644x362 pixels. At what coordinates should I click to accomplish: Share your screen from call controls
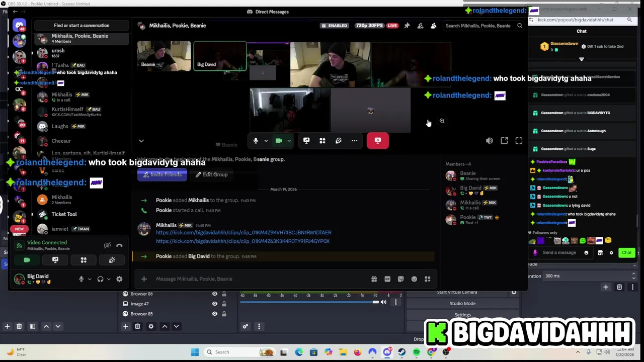(306, 141)
